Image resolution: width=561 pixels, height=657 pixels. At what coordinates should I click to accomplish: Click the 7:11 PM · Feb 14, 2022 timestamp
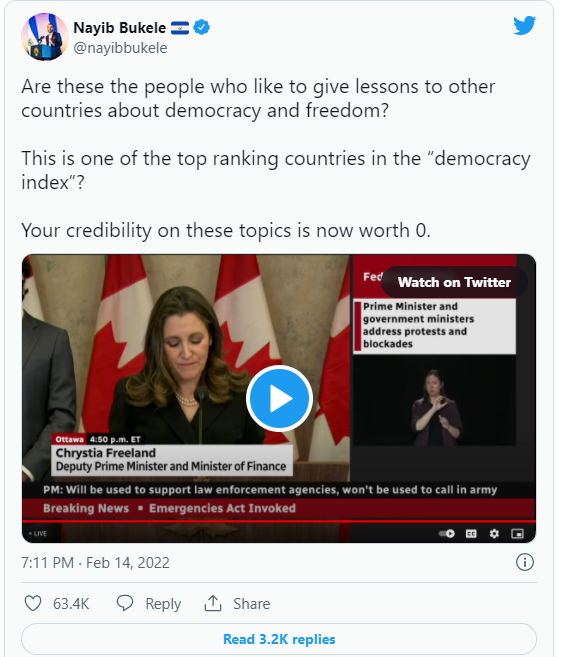pos(96,562)
